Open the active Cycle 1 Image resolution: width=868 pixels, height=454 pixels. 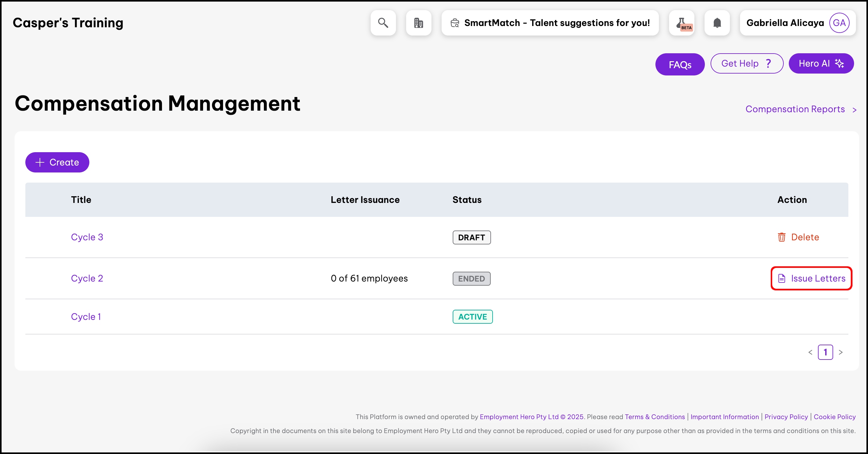(86, 317)
